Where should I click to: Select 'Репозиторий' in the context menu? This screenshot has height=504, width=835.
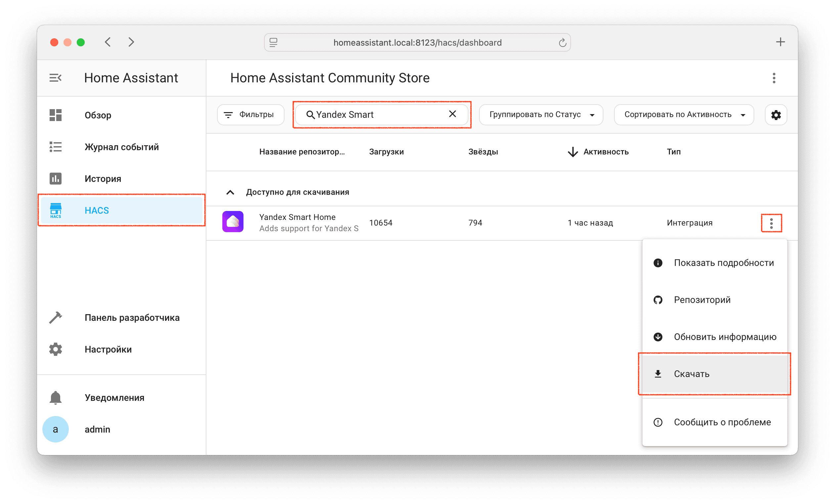pos(702,300)
